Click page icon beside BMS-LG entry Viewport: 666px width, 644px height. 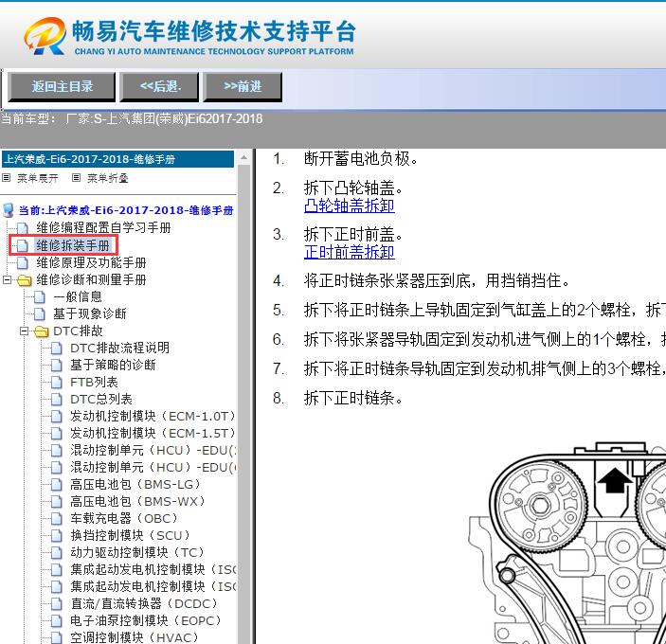coord(56,485)
